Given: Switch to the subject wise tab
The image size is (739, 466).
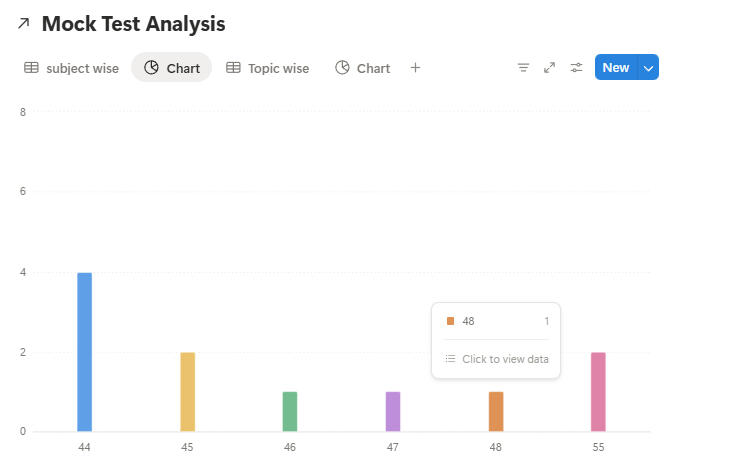Looking at the screenshot, I should 82,68.
